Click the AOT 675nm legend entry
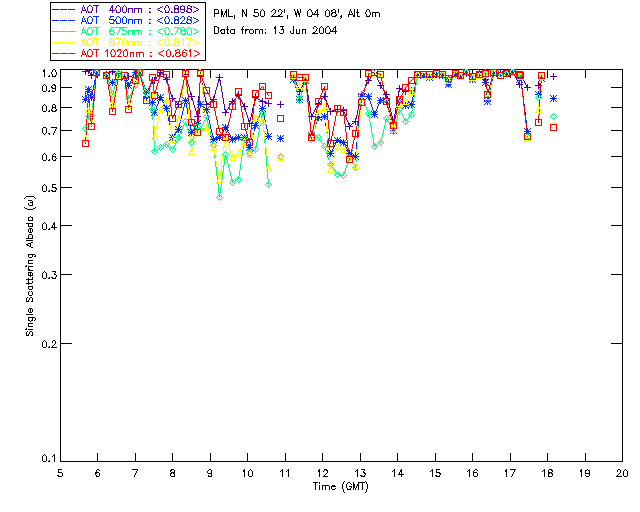Viewport: 640px width, 512px height. pos(126,31)
